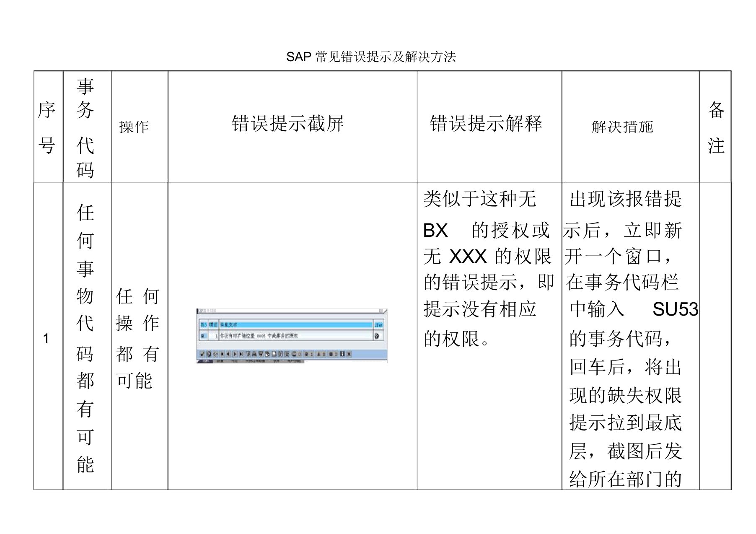756x534 pixels.
Task: Select the 消息文本 column header
Action: tap(296, 325)
